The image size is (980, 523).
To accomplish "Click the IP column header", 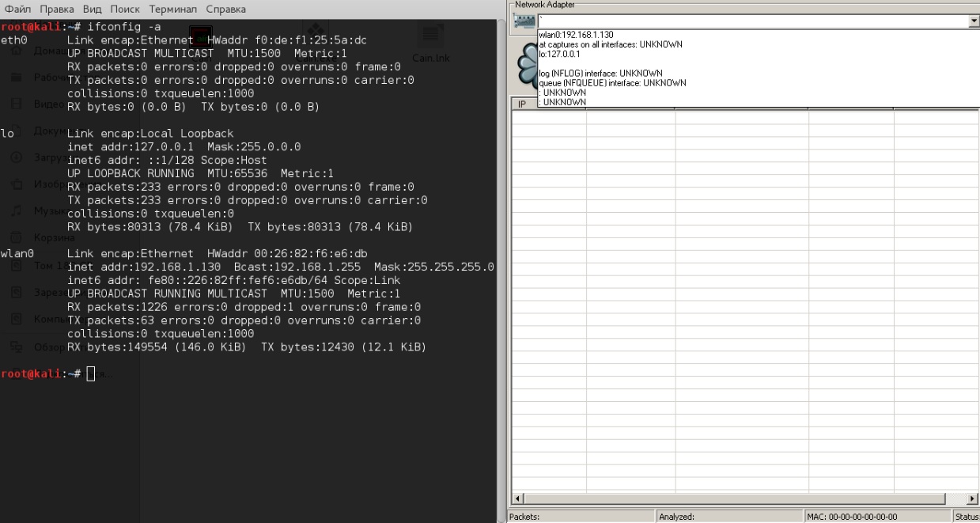I will 522,104.
